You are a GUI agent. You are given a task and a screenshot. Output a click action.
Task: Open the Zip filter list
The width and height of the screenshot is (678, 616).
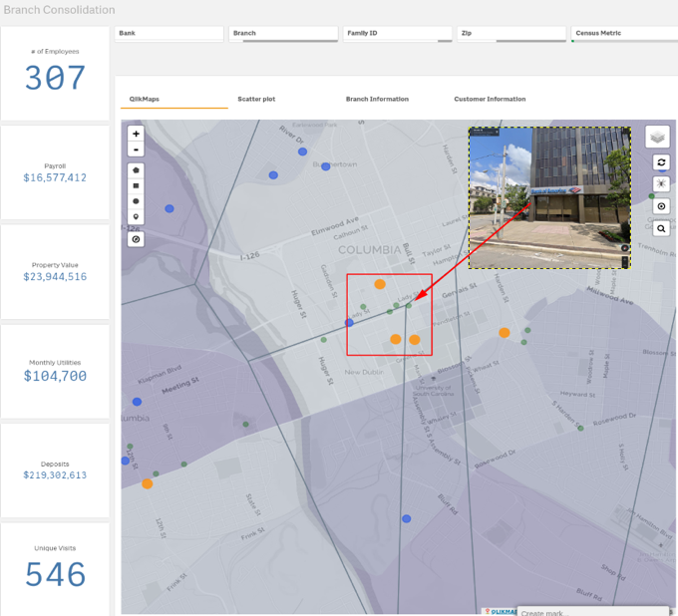pyautogui.click(x=511, y=33)
